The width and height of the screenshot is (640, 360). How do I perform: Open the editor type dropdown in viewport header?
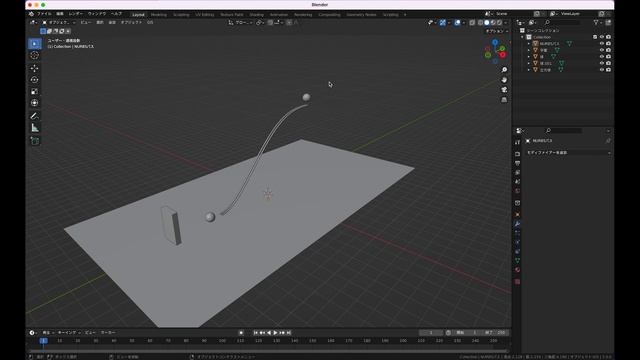[x=33, y=22]
